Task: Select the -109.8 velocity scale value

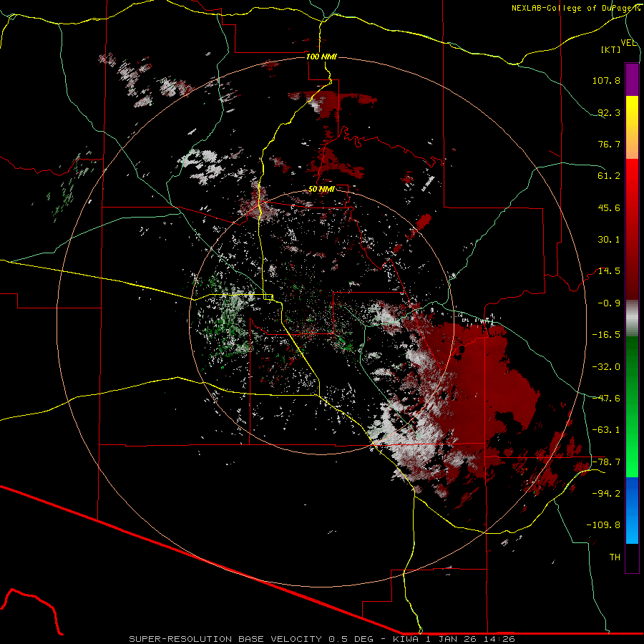Action: [x=603, y=525]
